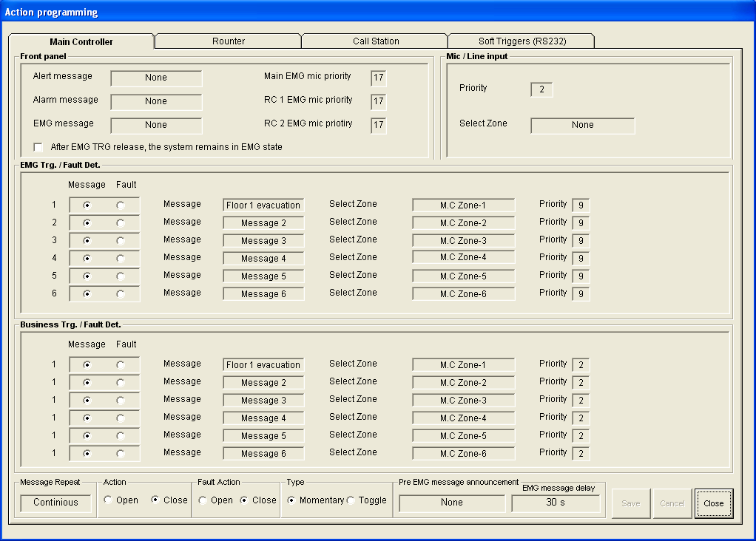Choose Toggle trigger type

point(351,500)
